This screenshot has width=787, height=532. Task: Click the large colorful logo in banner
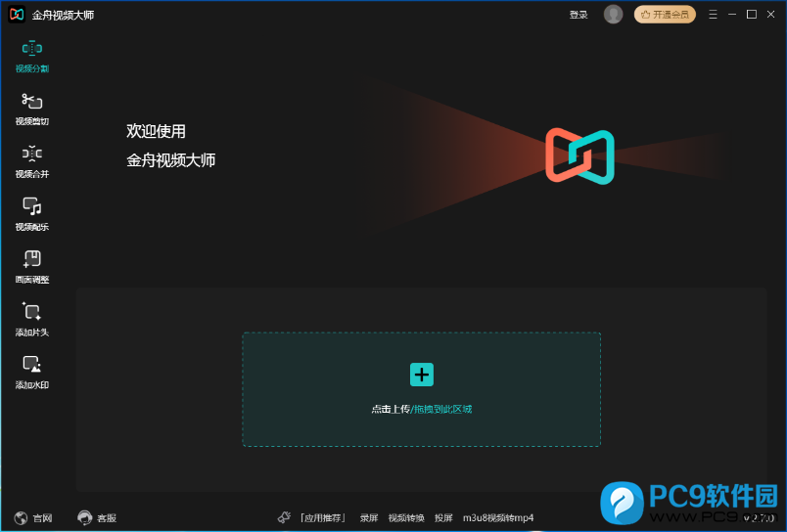coord(579,155)
